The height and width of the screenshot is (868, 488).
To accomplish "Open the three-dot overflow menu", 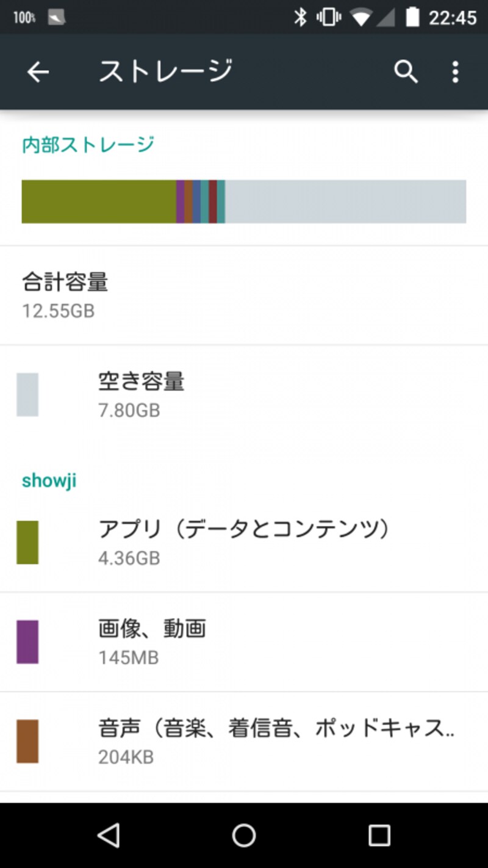I will tap(455, 72).
